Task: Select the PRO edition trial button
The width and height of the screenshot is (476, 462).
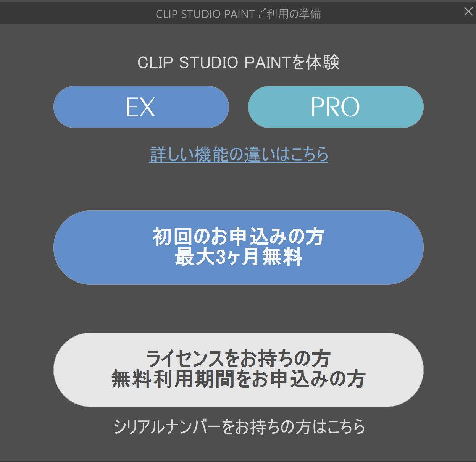Action: pyautogui.click(x=336, y=107)
